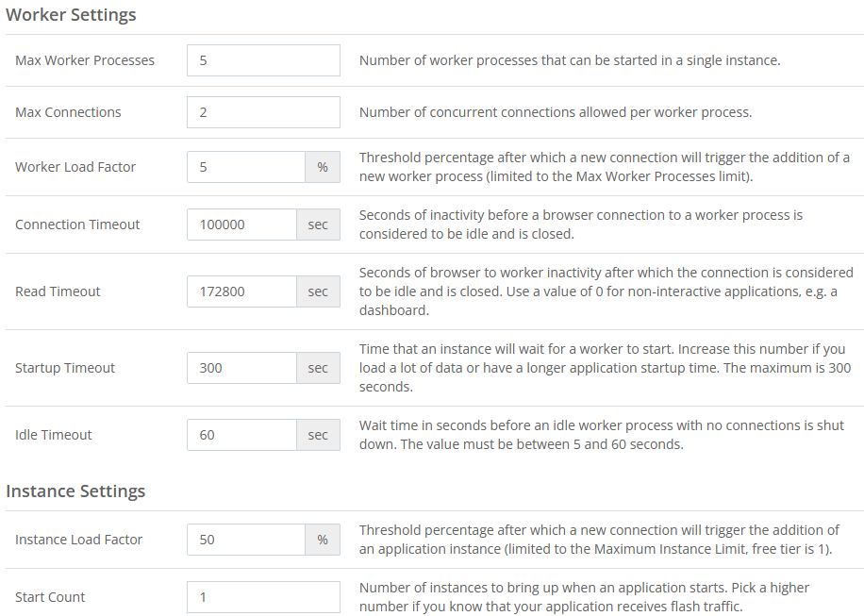This screenshot has height=616, width=864.
Task: Select the Instance Load Factor input
Action: [246, 540]
